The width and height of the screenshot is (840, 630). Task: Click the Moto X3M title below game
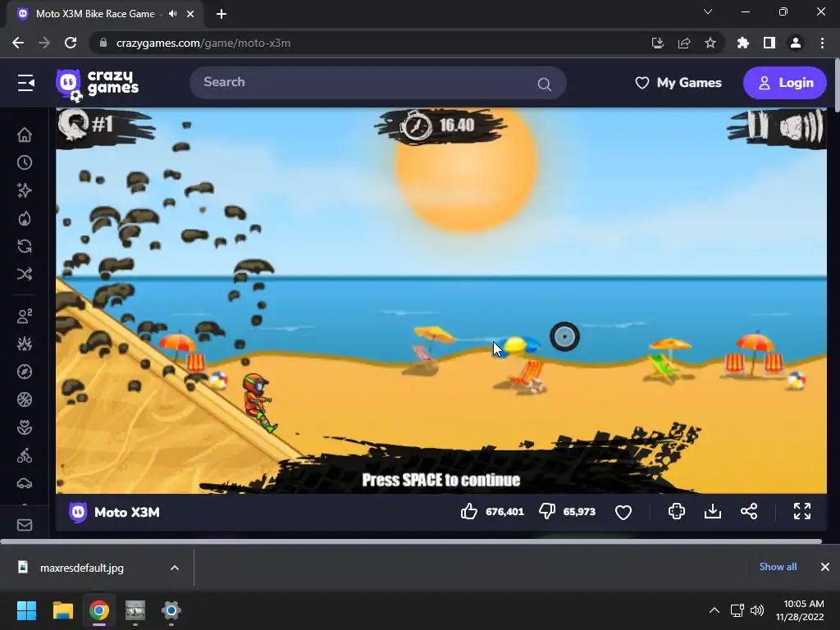pos(127,512)
